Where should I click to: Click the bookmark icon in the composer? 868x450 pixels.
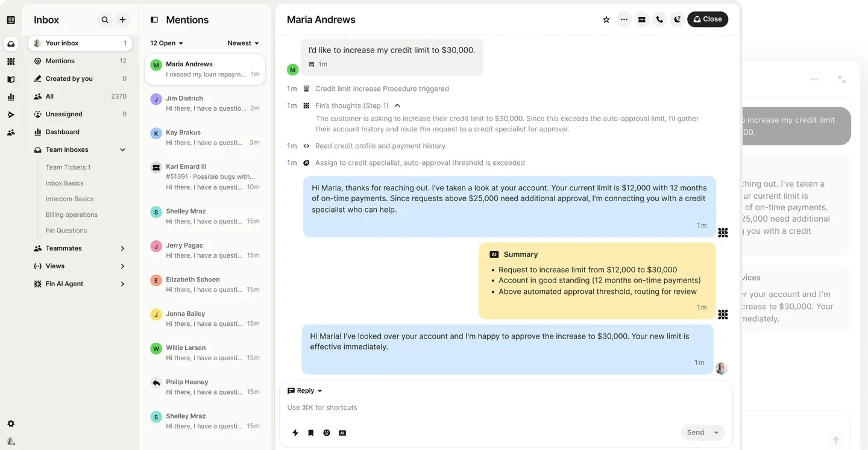coord(311,433)
